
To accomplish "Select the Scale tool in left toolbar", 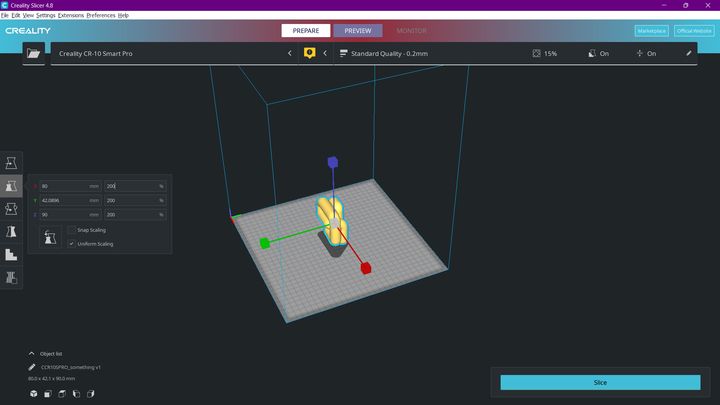I will click(11, 186).
